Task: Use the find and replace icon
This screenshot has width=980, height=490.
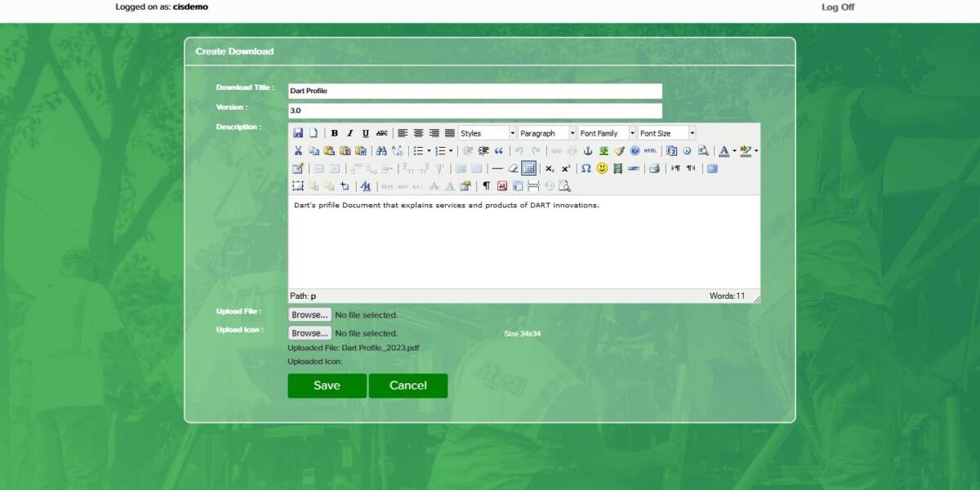Action: point(395,150)
